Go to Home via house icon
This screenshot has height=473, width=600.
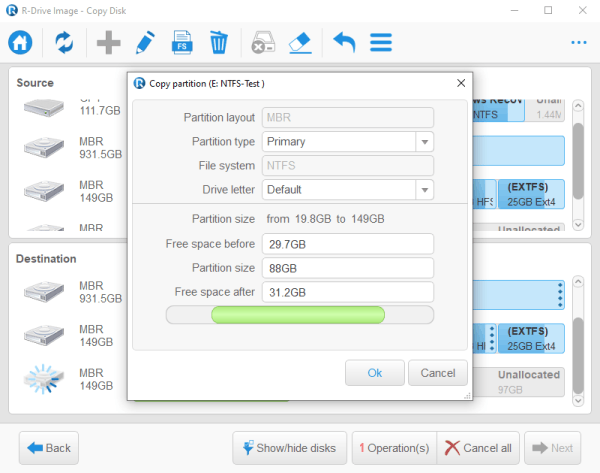pos(20,42)
